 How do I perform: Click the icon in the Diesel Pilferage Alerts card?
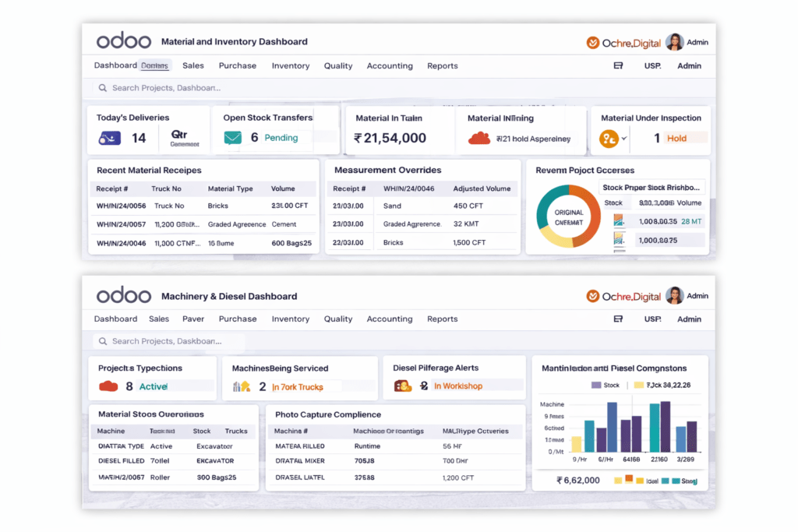(402, 386)
